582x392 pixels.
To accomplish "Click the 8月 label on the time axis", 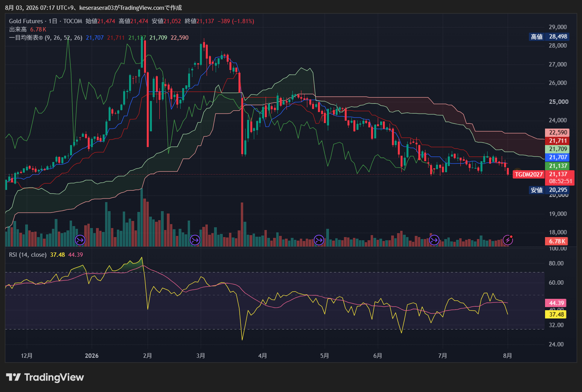I will click(508, 356).
